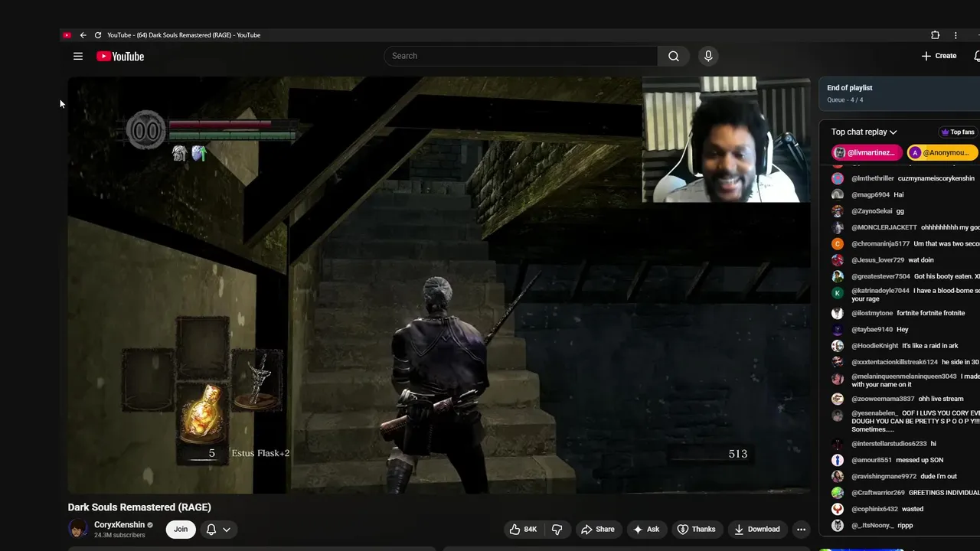
Task: Open the CoryxKenshin channel name link
Action: click(x=119, y=525)
